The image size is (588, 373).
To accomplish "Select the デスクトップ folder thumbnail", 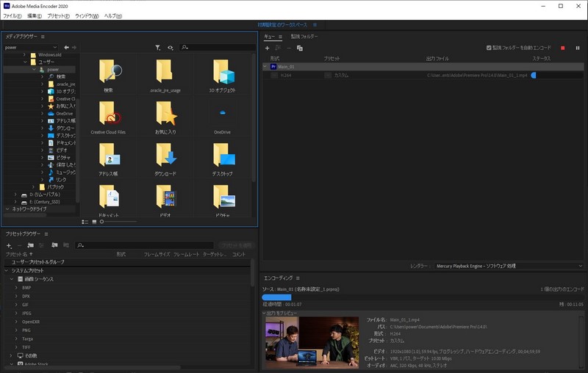I will pyautogui.click(x=223, y=159).
